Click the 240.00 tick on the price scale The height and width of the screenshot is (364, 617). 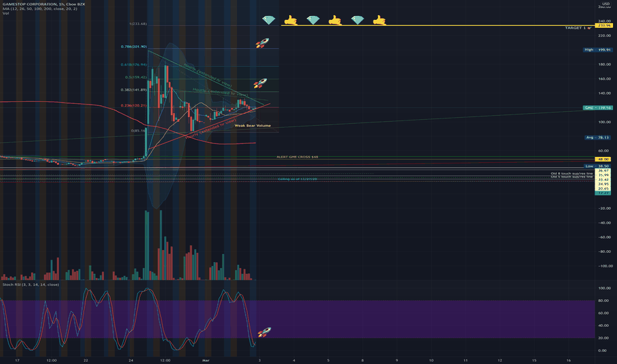click(x=604, y=21)
